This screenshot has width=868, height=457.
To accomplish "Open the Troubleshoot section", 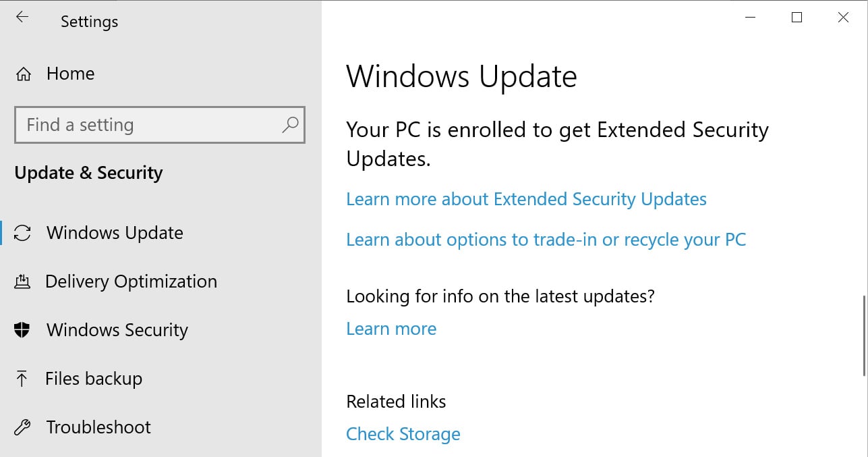I will (x=98, y=427).
